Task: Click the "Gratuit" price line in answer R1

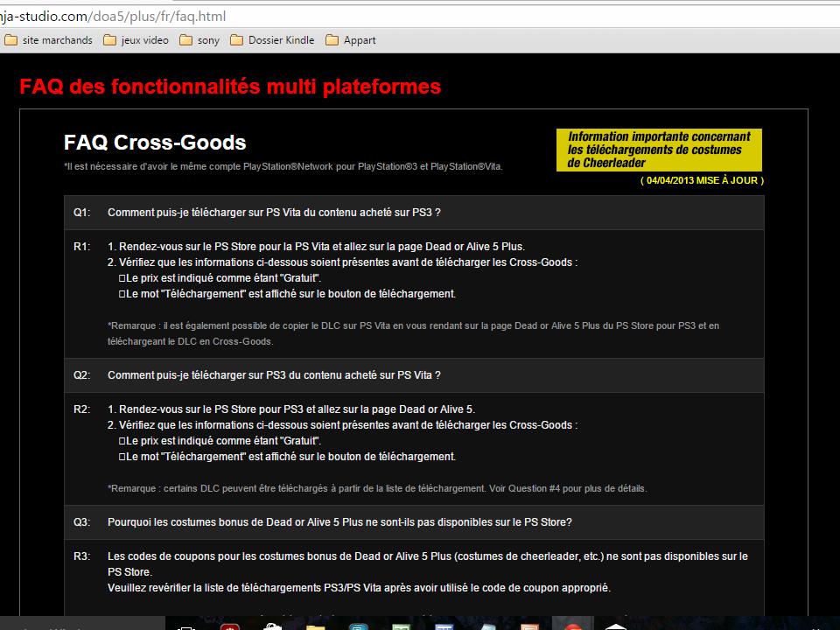Action: (220, 278)
